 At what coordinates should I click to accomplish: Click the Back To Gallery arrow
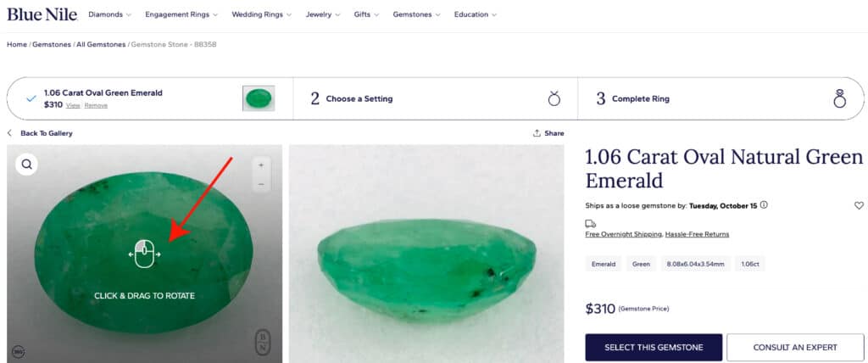(x=10, y=133)
